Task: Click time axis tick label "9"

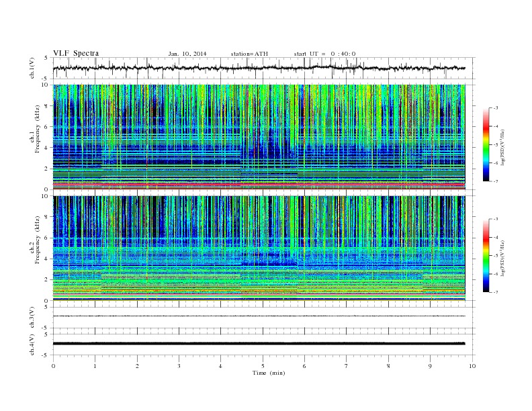Action: (x=430, y=366)
